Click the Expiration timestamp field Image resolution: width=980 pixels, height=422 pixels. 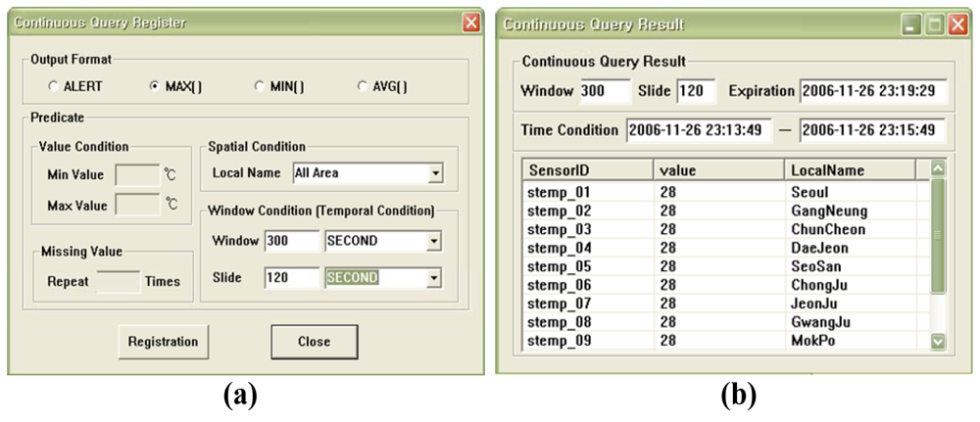pyautogui.click(x=872, y=91)
